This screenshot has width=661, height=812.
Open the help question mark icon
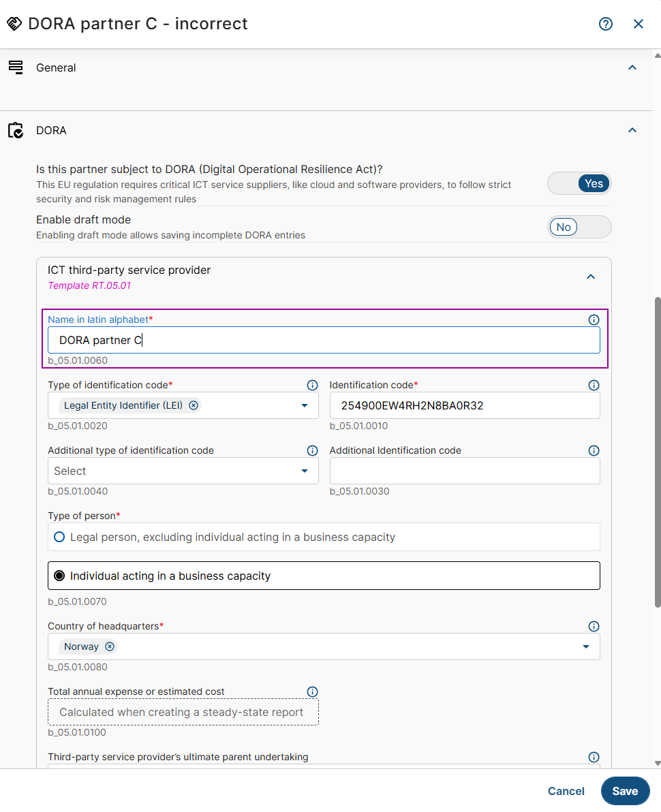[605, 24]
